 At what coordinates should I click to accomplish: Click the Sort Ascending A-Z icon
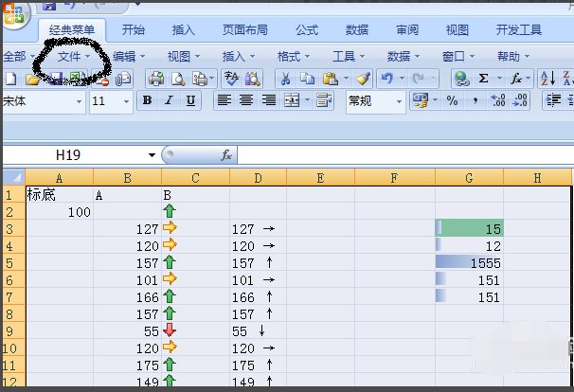point(548,79)
